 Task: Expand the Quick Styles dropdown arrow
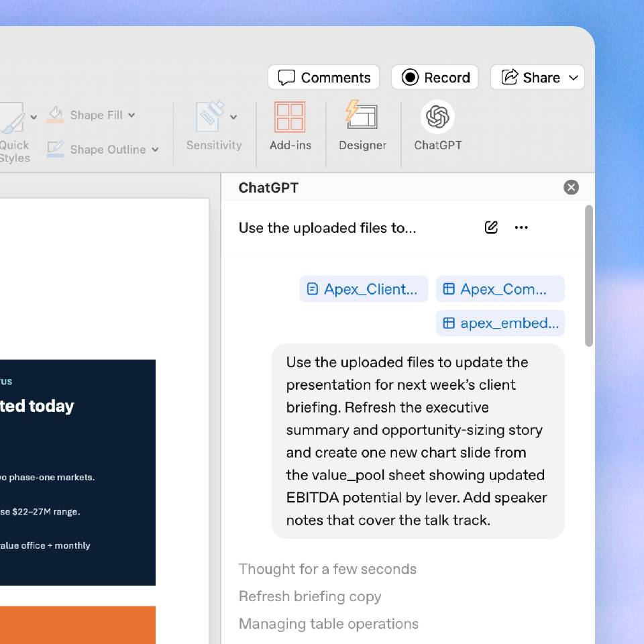click(x=34, y=117)
